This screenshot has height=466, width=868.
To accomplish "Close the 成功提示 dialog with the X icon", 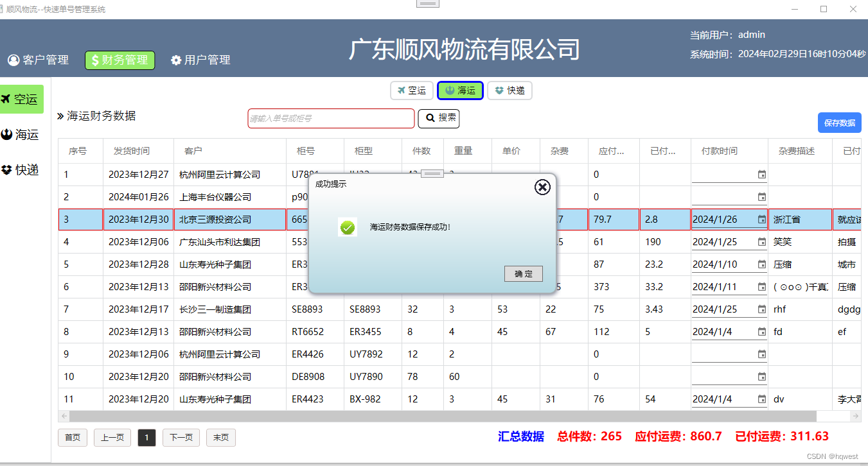I will [543, 187].
